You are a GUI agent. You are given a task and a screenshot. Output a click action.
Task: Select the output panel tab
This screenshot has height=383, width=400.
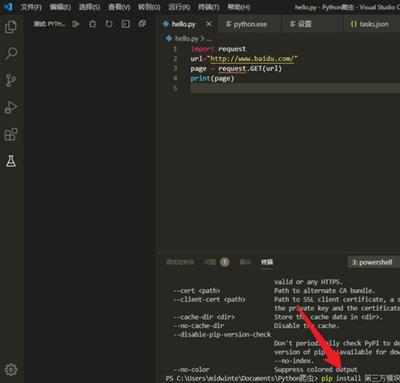pos(245,262)
